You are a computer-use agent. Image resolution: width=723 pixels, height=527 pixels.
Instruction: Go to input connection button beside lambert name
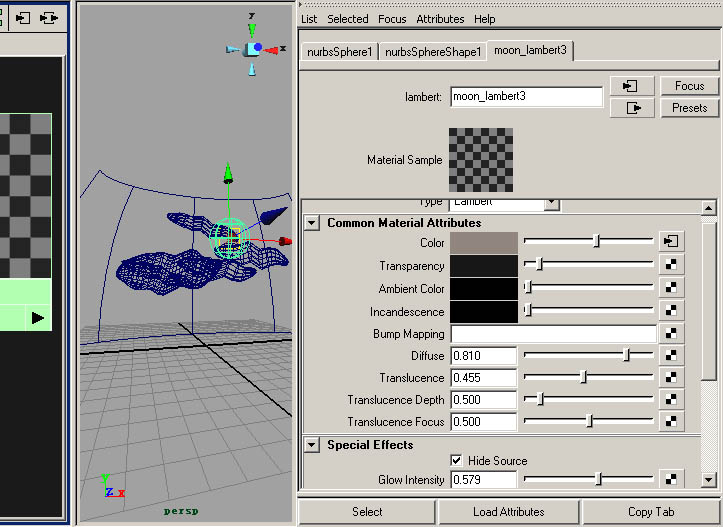coord(631,86)
